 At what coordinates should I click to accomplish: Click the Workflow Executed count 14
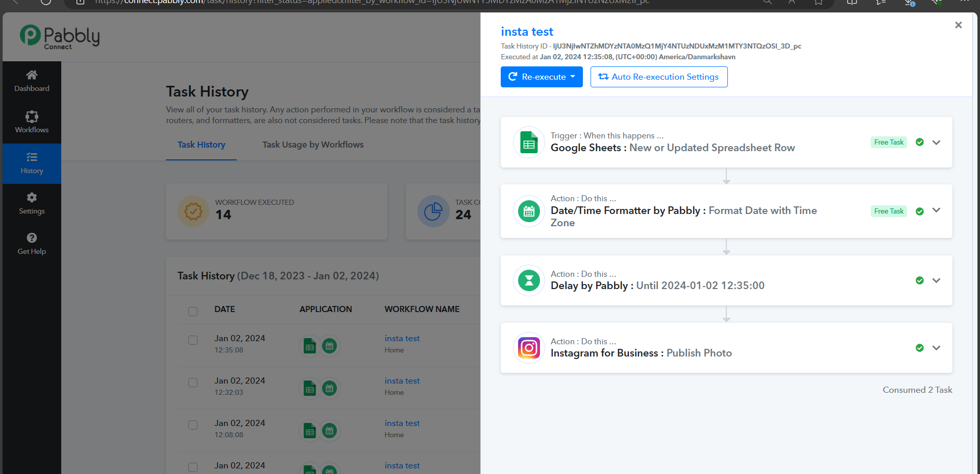223,215
